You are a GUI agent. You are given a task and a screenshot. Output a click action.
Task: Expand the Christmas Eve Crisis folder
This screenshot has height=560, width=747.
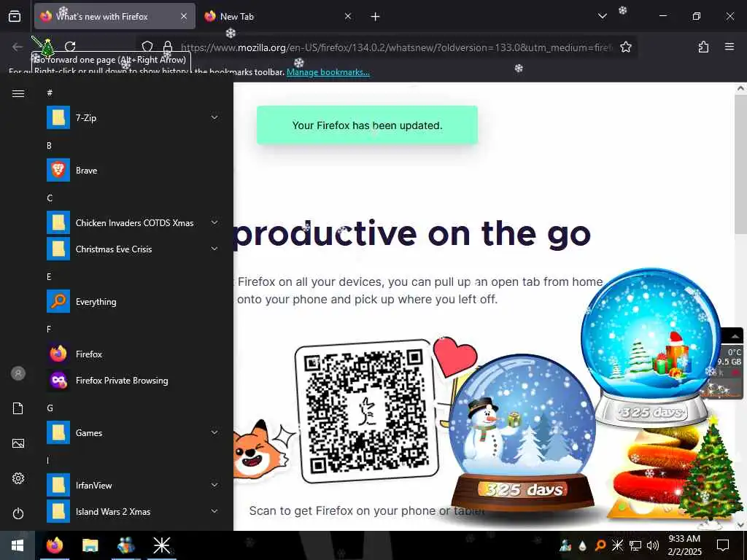133,249
